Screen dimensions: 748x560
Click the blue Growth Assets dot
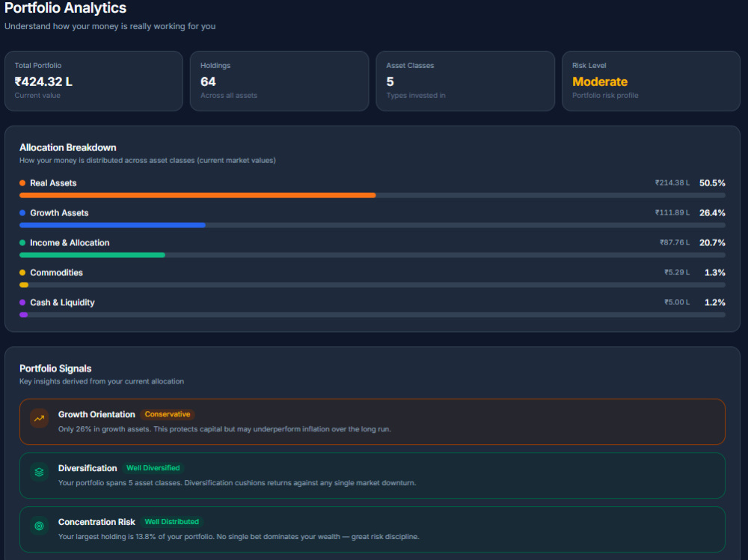point(22,213)
